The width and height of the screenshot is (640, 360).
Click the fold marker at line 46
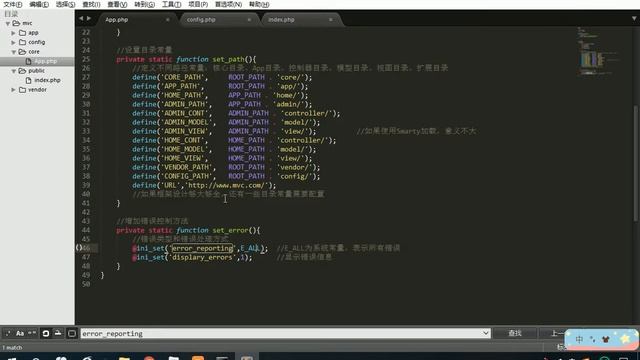point(79,248)
